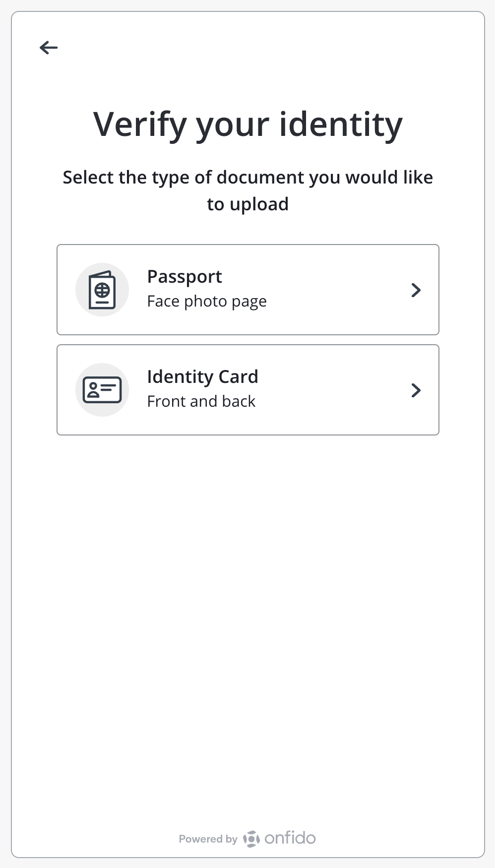Click the "Front and back" description
The width and height of the screenshot is (495, 868).
point(201,401)
